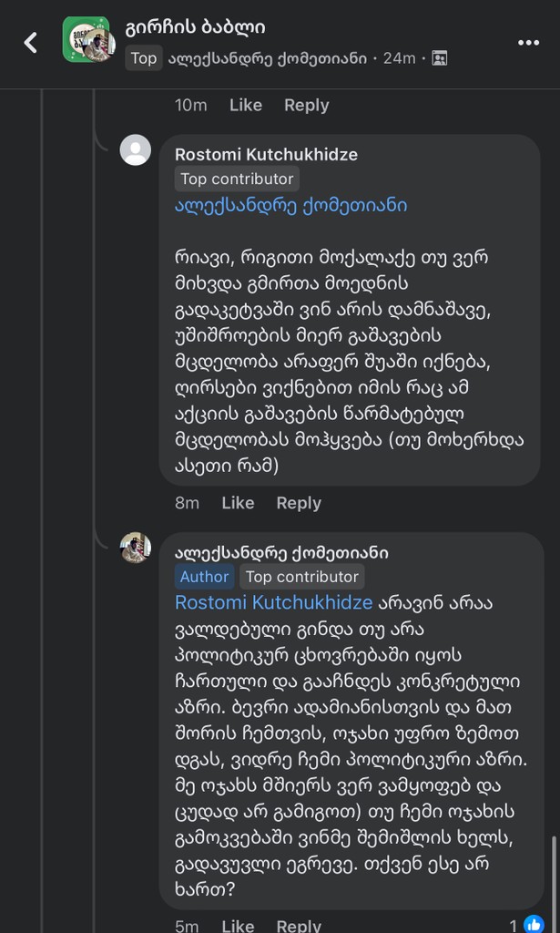Reply to the bottom comment

(298, 925)
